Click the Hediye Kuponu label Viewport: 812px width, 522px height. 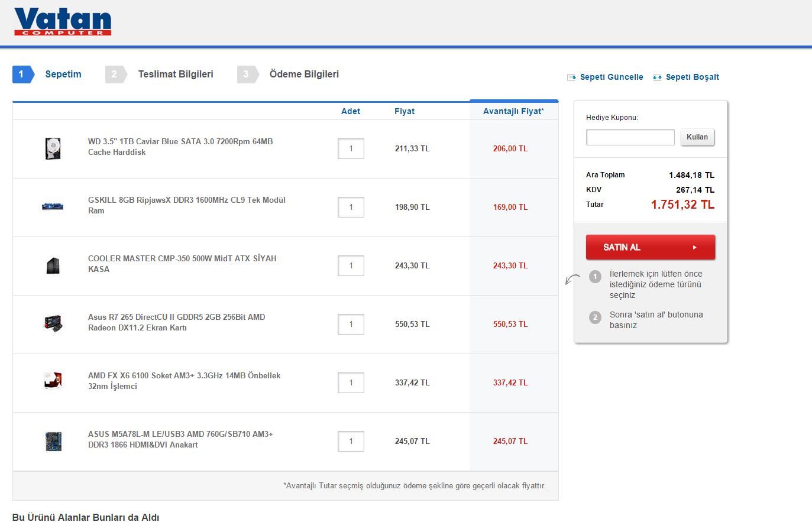click(x=612, y=118)
